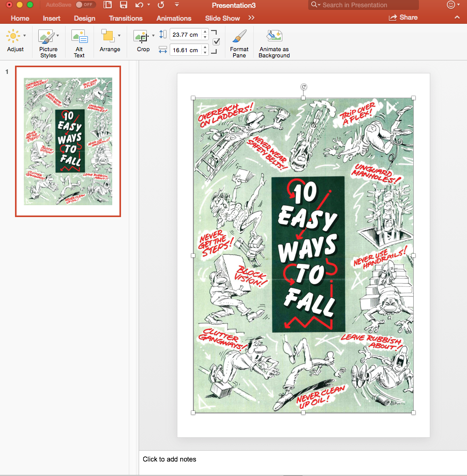Viewport: 467px width, 476px height.
Task: Show more ribbon tabs with double chevron
Action: click(x=251, y=18)
